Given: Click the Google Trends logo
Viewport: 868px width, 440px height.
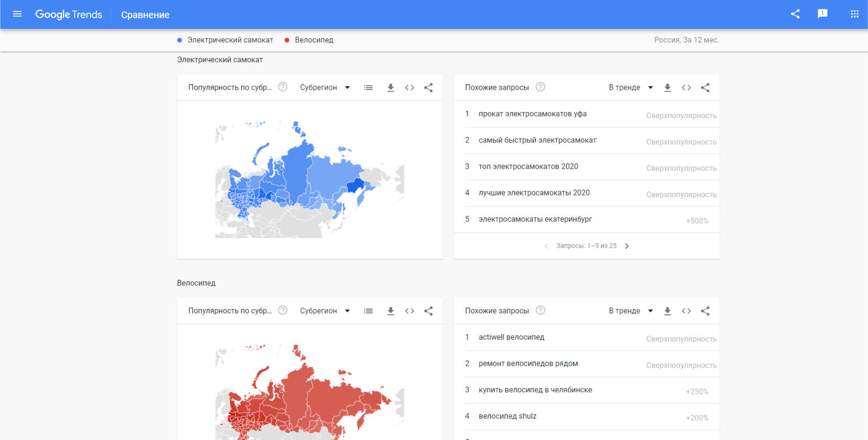Looking at the screenshot, I should coord(69,14).
